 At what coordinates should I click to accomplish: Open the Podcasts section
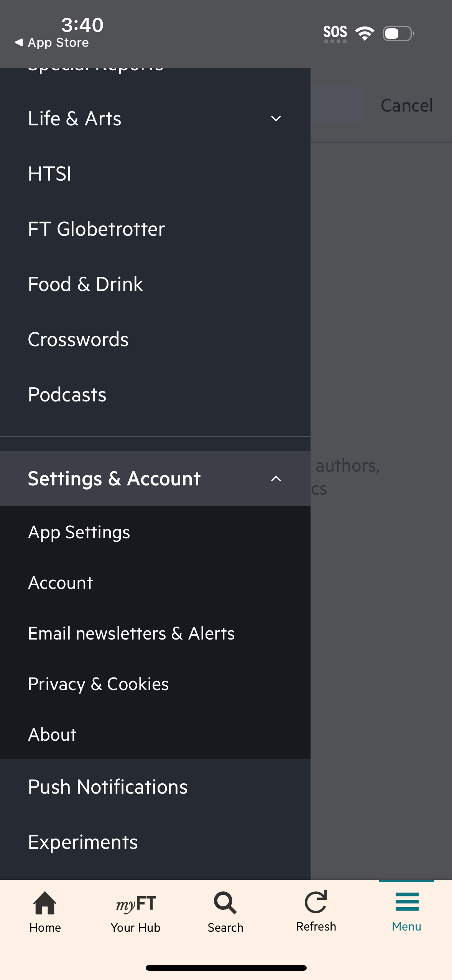tap(67, 395)
